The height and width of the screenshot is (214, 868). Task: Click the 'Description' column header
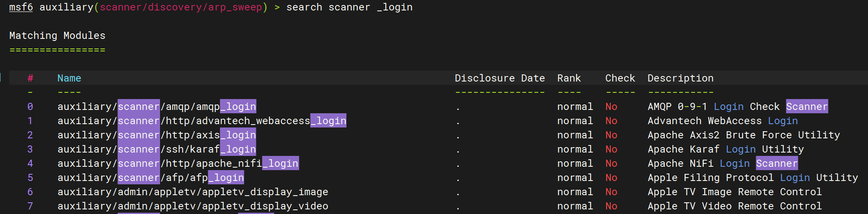click(680, 78)
